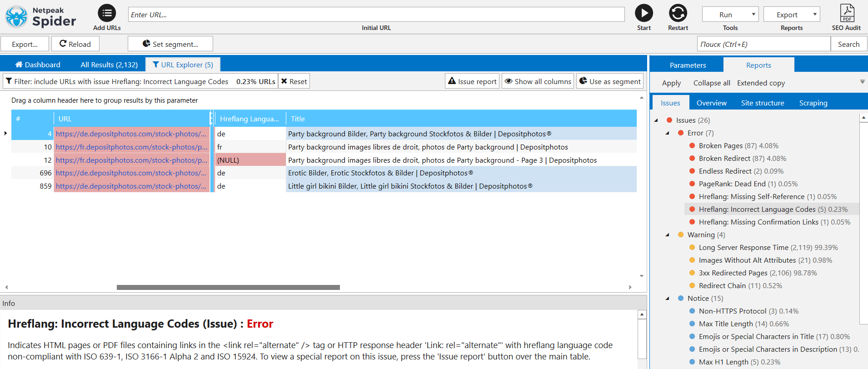
Task: Select Hreflang: Missing Confirmation Links issue
Action: pyautogui.click(x=774, y=222)
